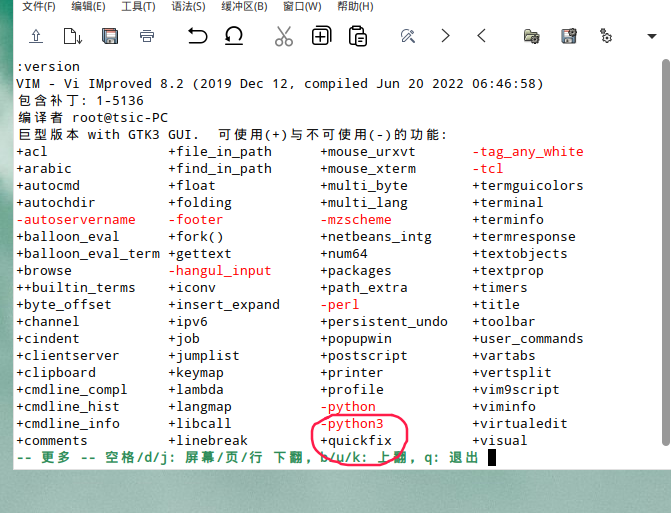Click the +acl feature text
671x513 pixels.
click(32, 151)
